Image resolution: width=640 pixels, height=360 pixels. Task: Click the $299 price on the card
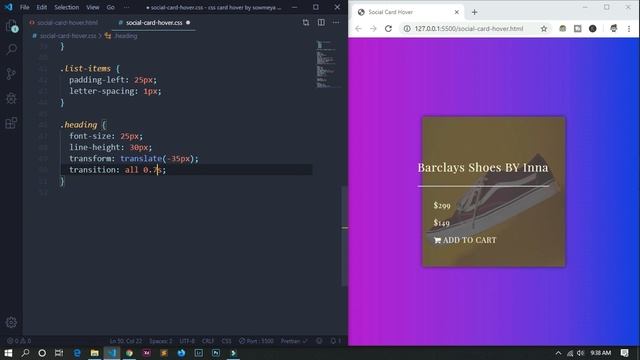442,205
